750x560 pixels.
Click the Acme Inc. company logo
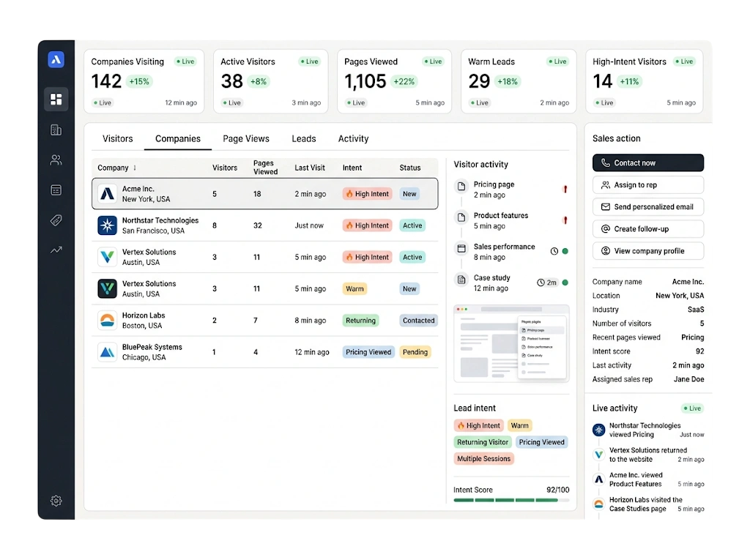click(x=107, y=194)
